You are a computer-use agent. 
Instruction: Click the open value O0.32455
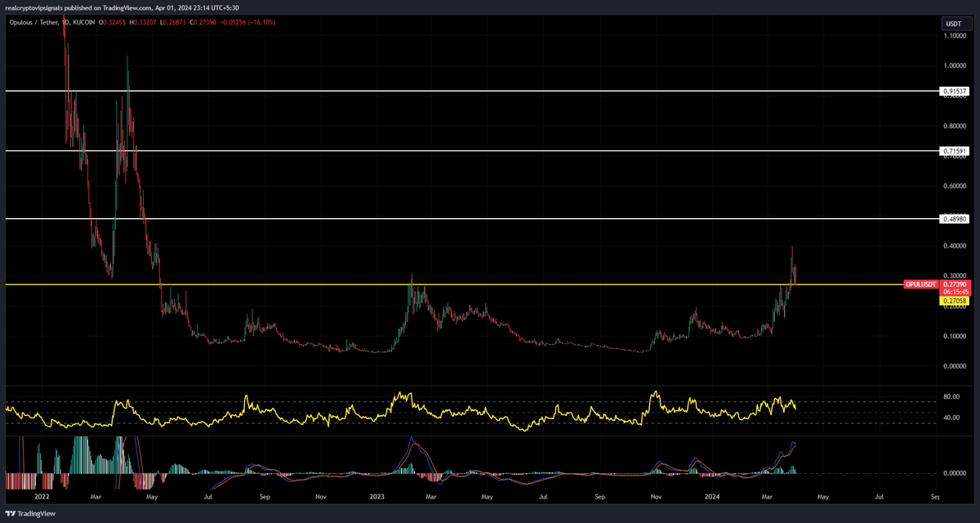[x=114, y=22]
